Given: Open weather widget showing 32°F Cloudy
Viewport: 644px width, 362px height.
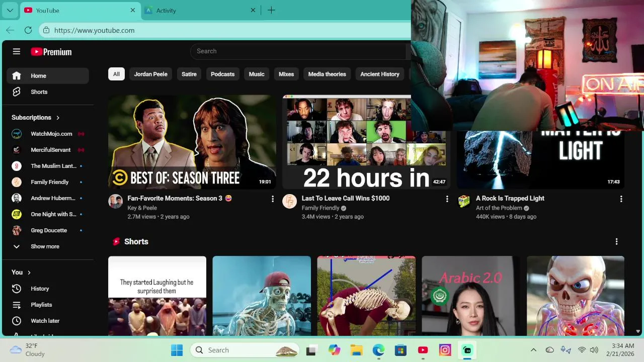Looking at the screenshot, I should pos(28,350).
